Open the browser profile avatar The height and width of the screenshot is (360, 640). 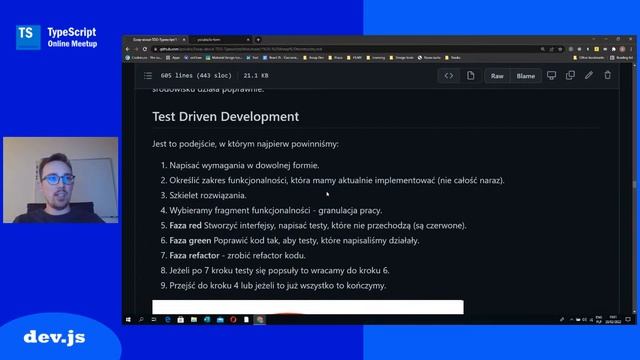[622, 49]
